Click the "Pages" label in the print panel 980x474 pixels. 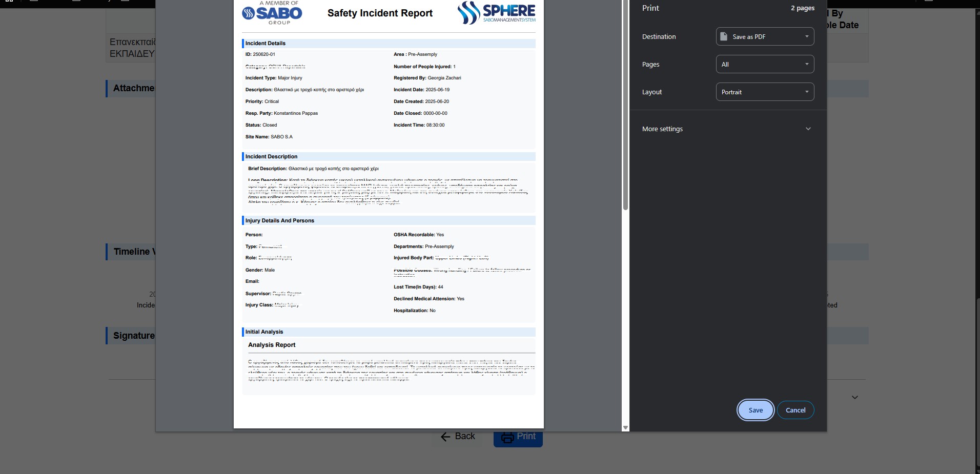pos(650,64)
